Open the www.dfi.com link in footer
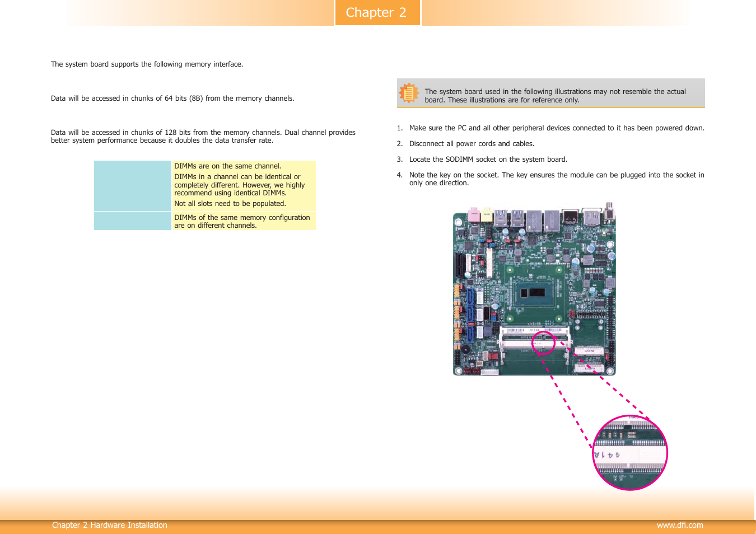The height and width of the screenshot is (534, 756). (x=680, y=525)
